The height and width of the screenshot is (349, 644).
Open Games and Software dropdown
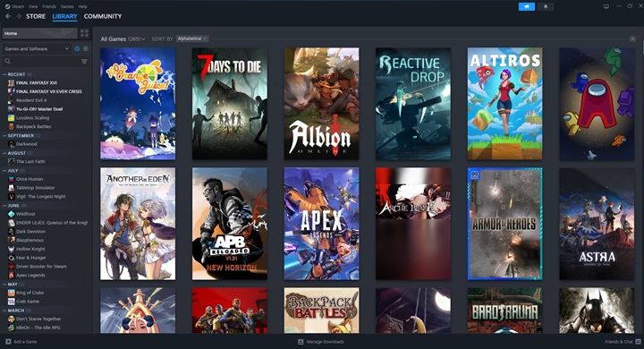tap(37, 48)
